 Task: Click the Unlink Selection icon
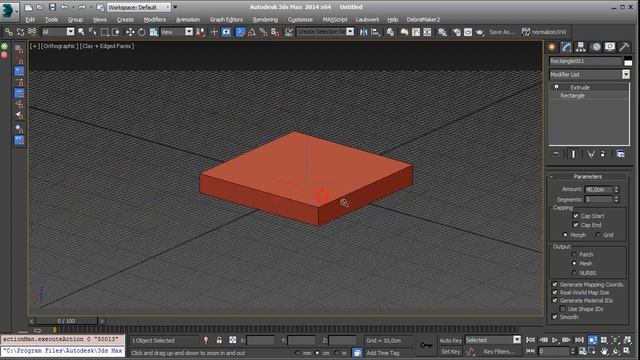(20, 32)
